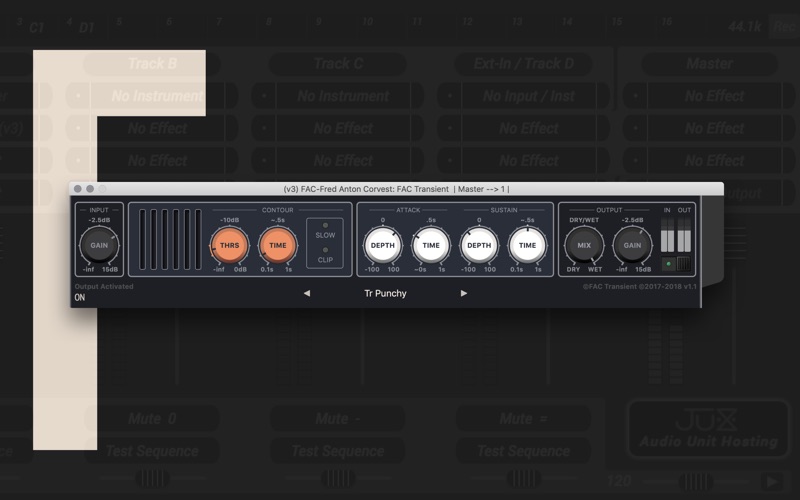Toggle dot button beside Master's top No Effect
Screen dimensions: 800x500
(x=635, y=96)
